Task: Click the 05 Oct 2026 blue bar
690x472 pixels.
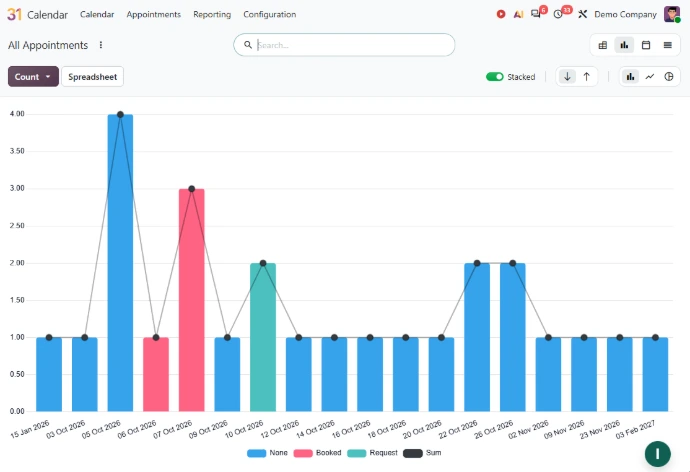Action: pos(120,263)
